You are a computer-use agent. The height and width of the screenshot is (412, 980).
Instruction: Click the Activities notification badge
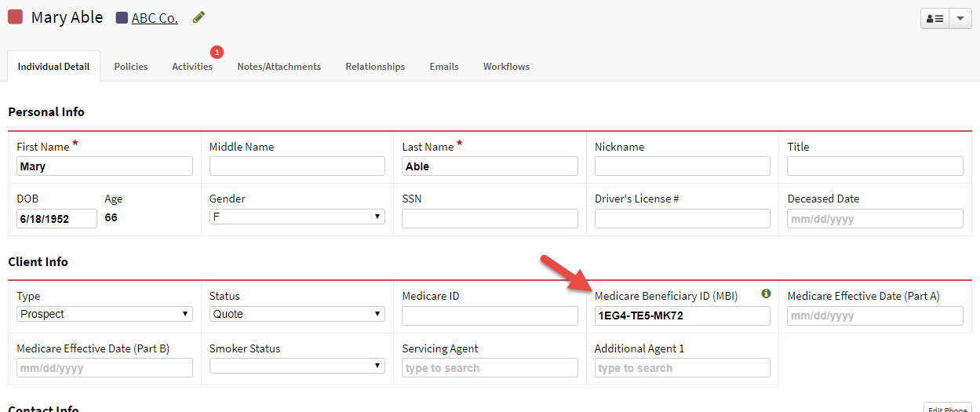click(217, 52)
